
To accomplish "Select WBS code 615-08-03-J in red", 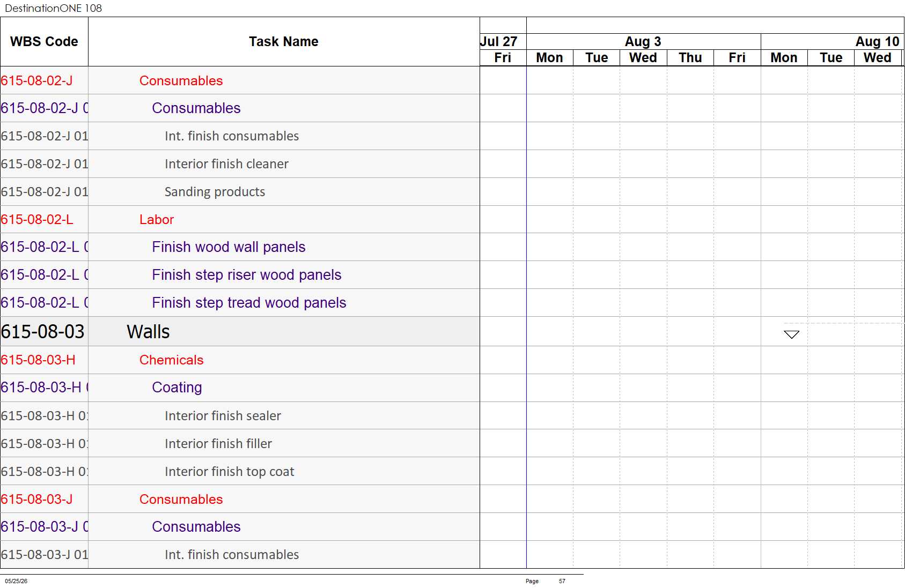I will [x=37, y=500].
